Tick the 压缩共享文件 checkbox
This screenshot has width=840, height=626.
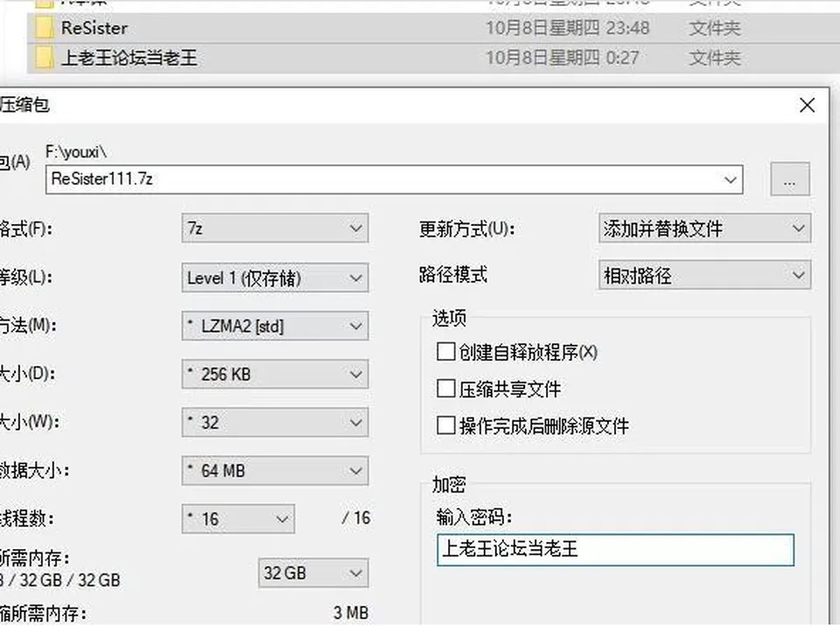(445, 389)
